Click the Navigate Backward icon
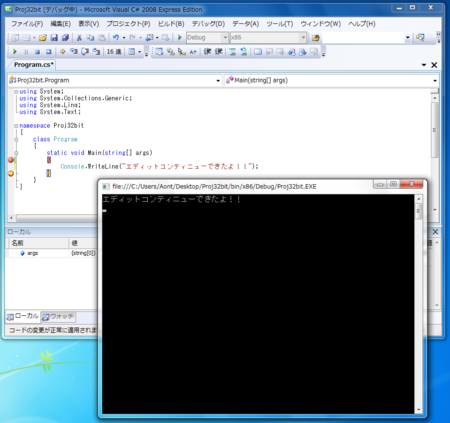 coord(150,38)
